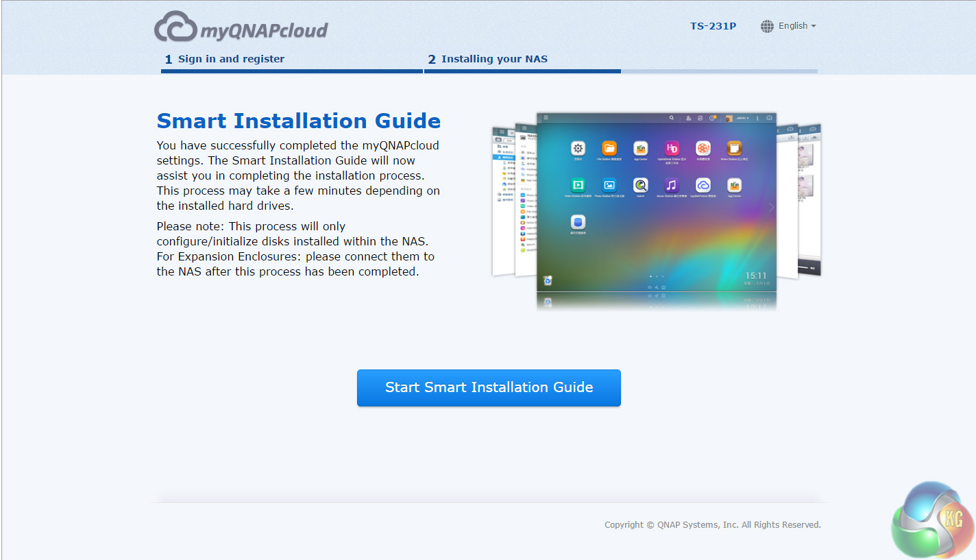This screenshot has height=560, width=976.
Task: Click the hamburger menu icon in preview
Action: pos(546,118)
